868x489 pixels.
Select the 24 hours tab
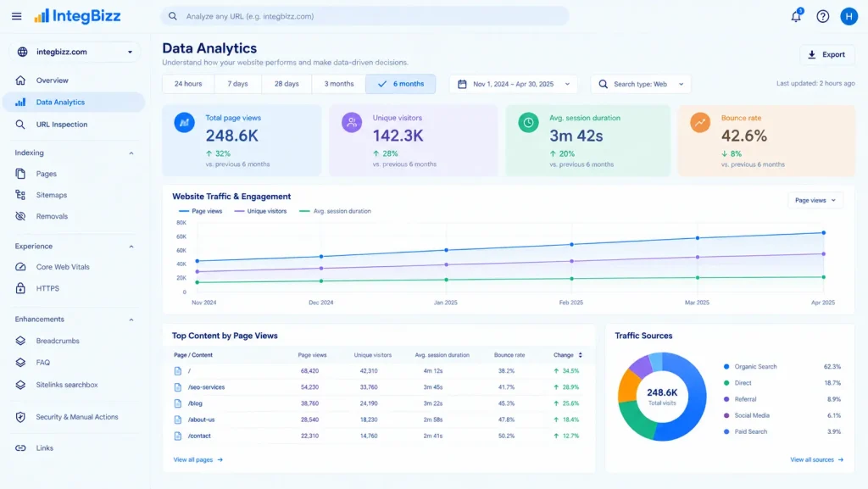coord(188,84)
